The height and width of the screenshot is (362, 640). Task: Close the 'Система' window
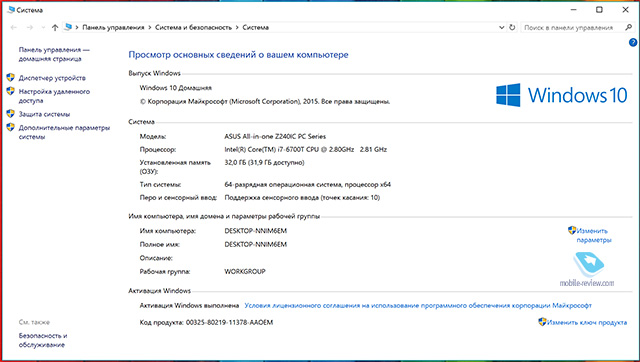tap(625, 10)
